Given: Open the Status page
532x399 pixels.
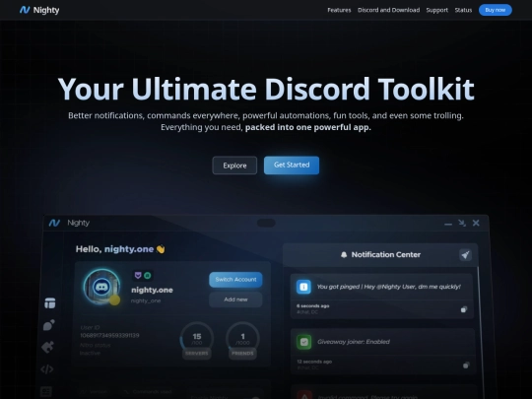Looking at the screenshot, I should (463, 10).
